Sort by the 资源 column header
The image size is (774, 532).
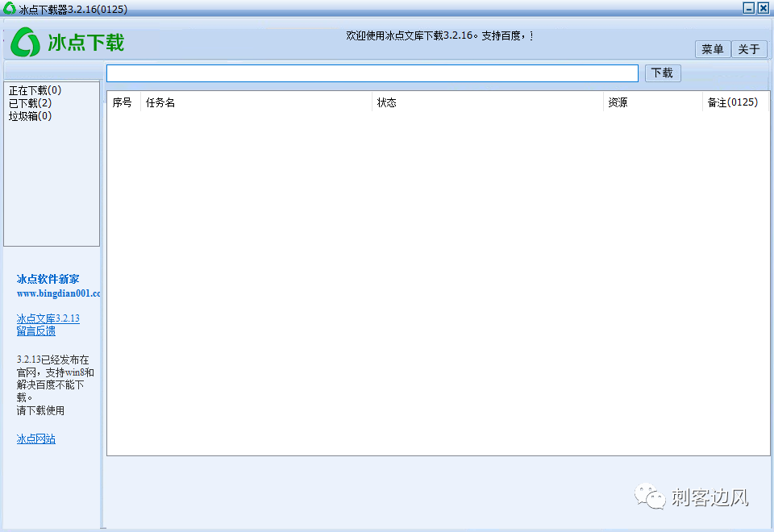[x=652, y=102]
